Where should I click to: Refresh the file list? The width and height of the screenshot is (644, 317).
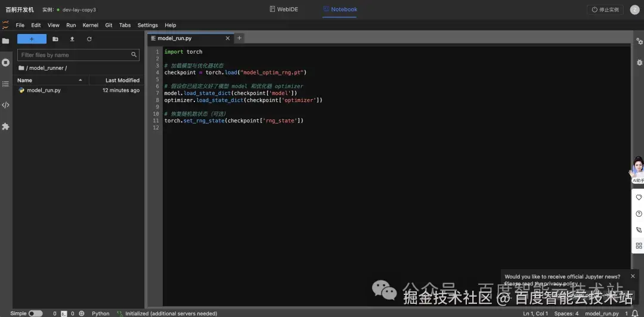(x=89, y=39)
